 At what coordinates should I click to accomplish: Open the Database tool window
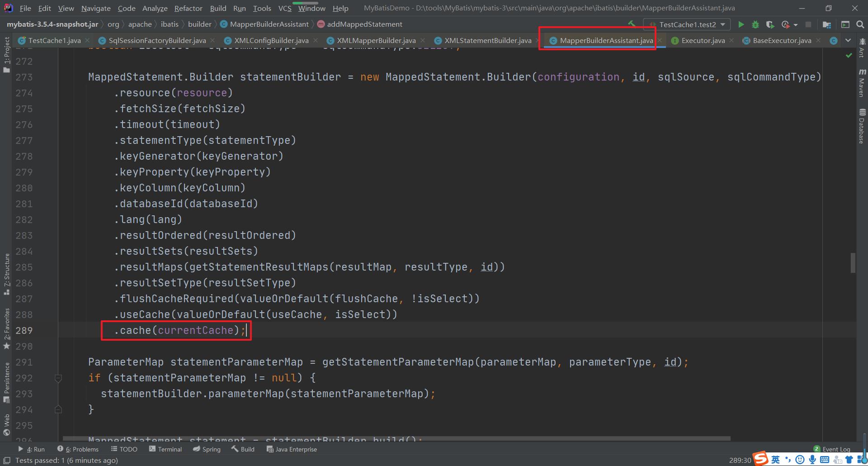pyautogui.click(x=862, y=126)
